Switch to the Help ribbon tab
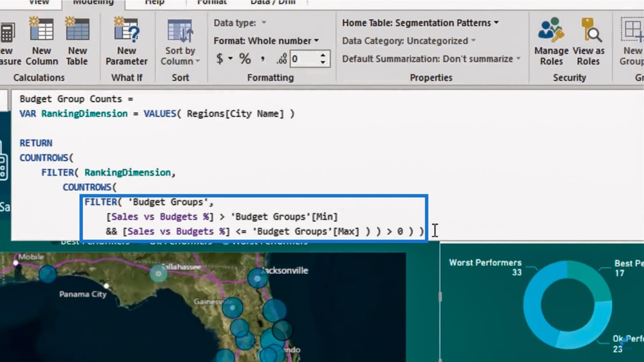 [x=154, y=3]
